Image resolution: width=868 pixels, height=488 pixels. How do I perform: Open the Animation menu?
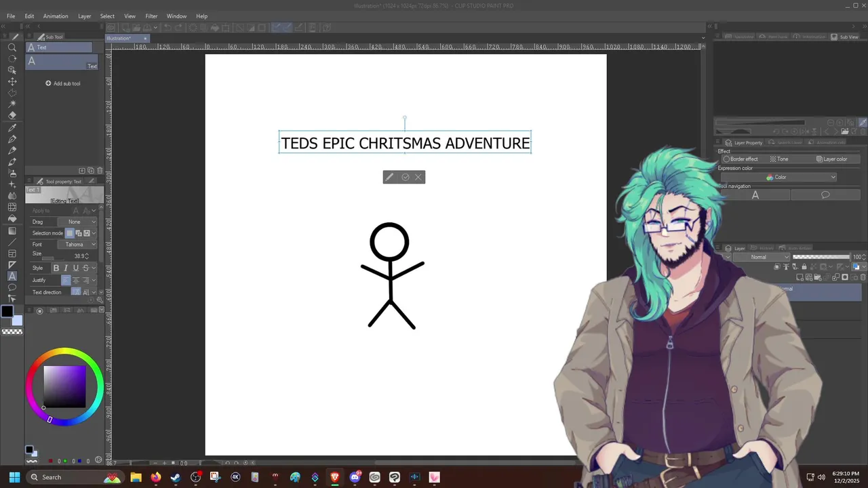coord(56,16)
